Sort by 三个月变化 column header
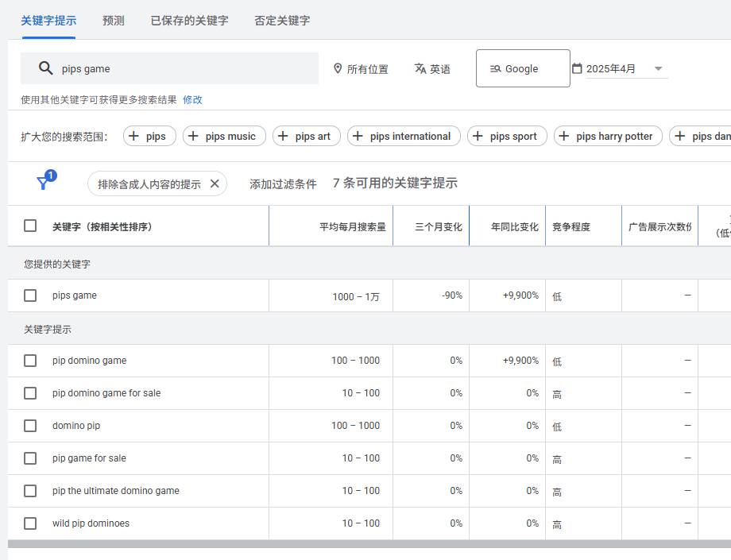Viewport: 731px width, 560px height. tap(439, 227)
